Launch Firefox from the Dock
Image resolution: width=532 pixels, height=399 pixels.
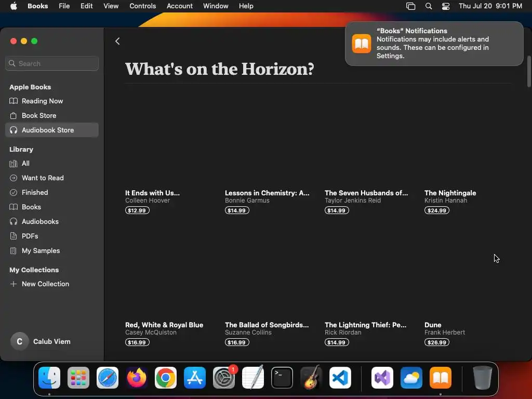click(137, 378)
